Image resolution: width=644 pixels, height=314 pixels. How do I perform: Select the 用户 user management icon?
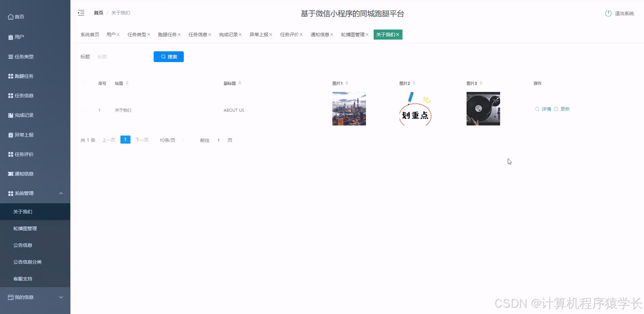pyautogui.click(x=10, y=37)
